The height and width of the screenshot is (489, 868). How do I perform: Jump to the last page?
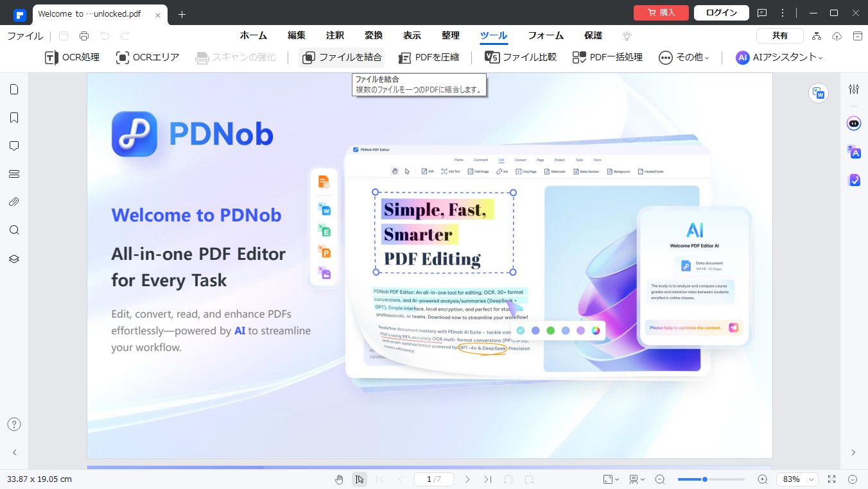(487, 479)
